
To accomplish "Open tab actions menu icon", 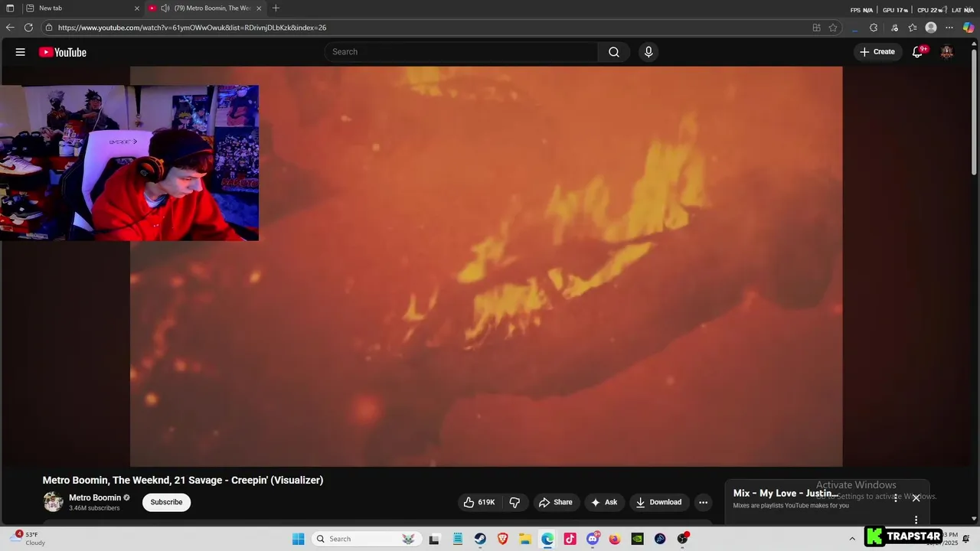I will [10, 8].
